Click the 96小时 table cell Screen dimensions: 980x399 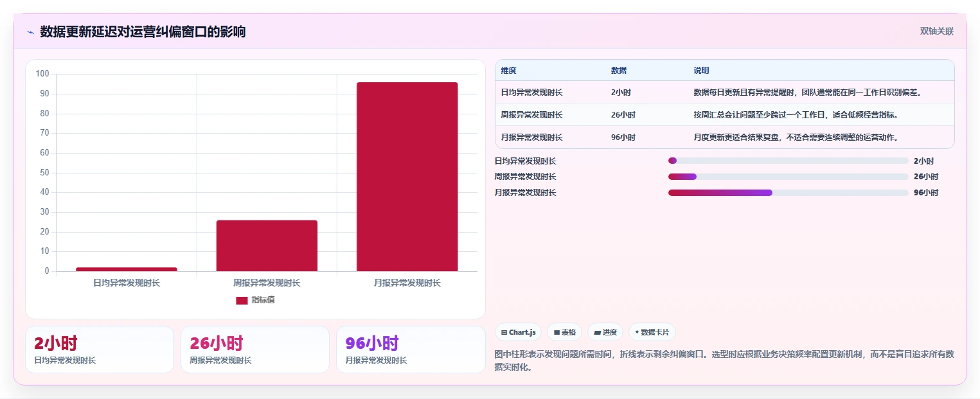pos(623,137)
